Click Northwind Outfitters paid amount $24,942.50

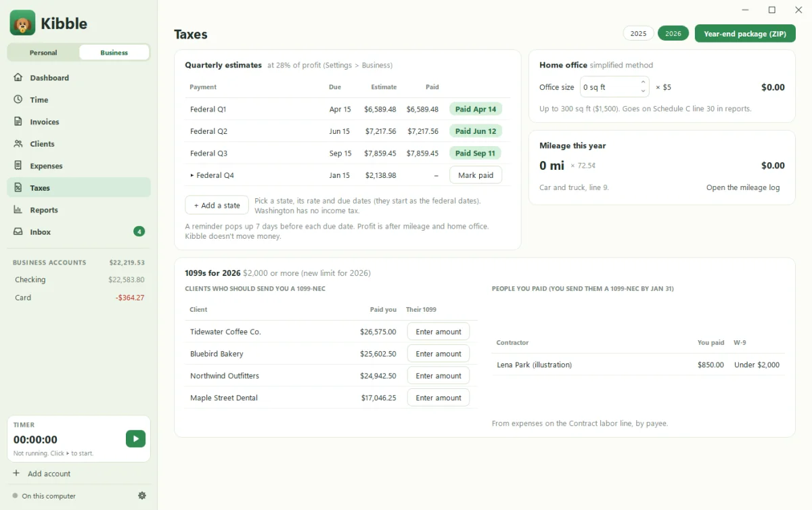coord(378,376)
